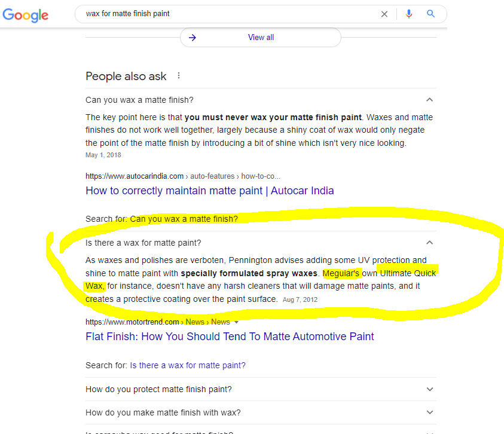Click the magnifying glass search icon

430,14
